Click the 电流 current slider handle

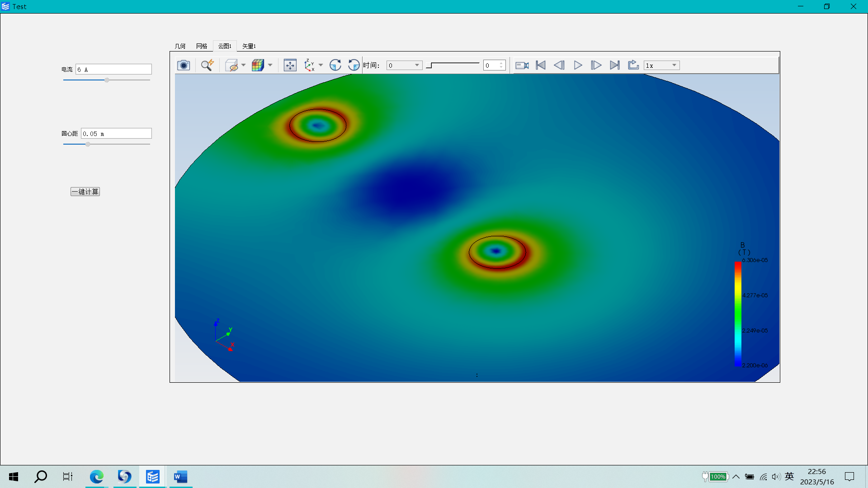pos(107,80)
